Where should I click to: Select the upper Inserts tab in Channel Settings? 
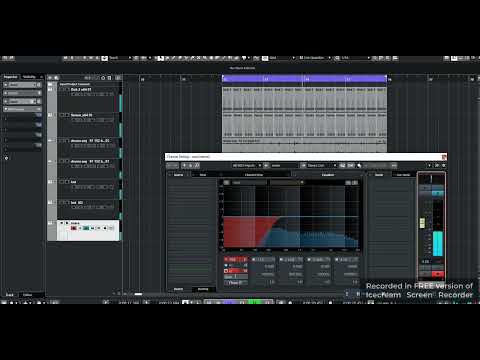[178, 175]
